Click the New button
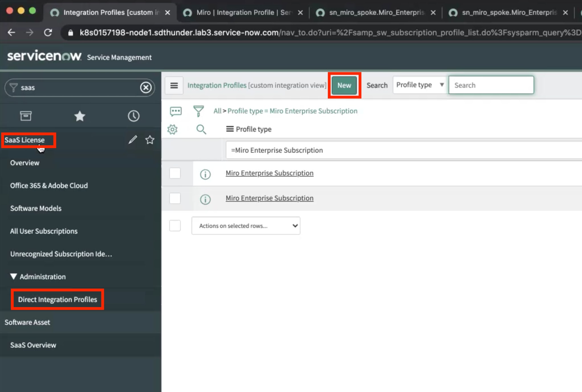 pos(344,85)
